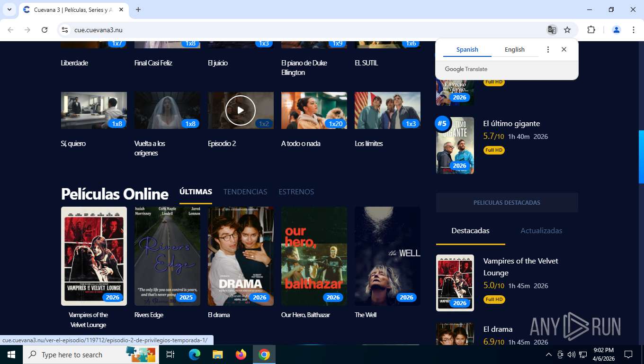Open site information icon in address bar

click(x=65, y=30)
